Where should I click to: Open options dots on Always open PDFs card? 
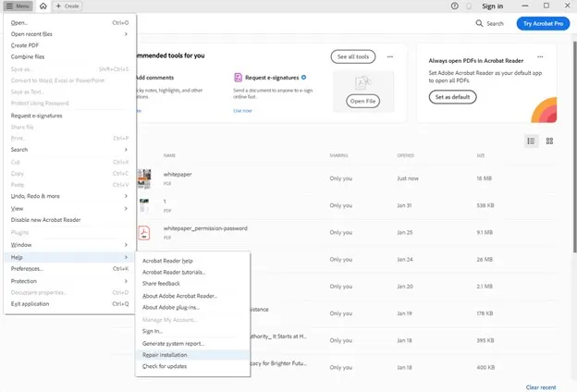[540, 56]
